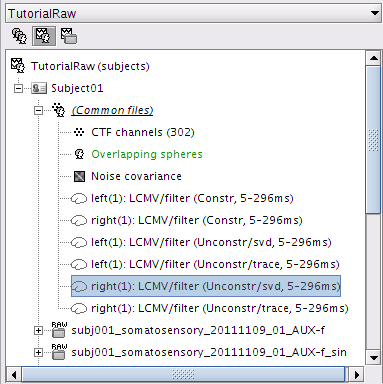Click RAW folder icon for AUX-f

pyautogui.click(x=59, y=330)
